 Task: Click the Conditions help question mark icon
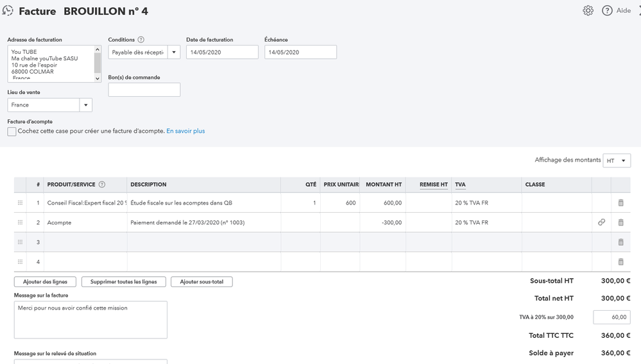[x=141, y=40]
